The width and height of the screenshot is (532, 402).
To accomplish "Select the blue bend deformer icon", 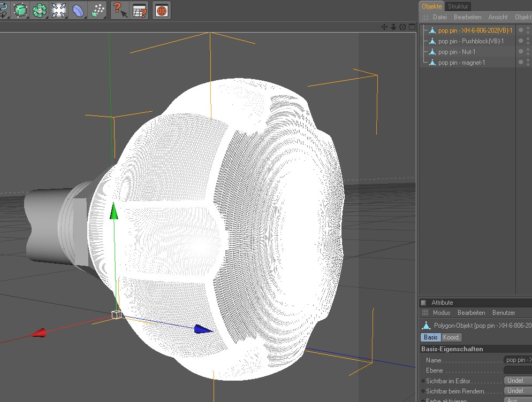I will pos(78,10).
